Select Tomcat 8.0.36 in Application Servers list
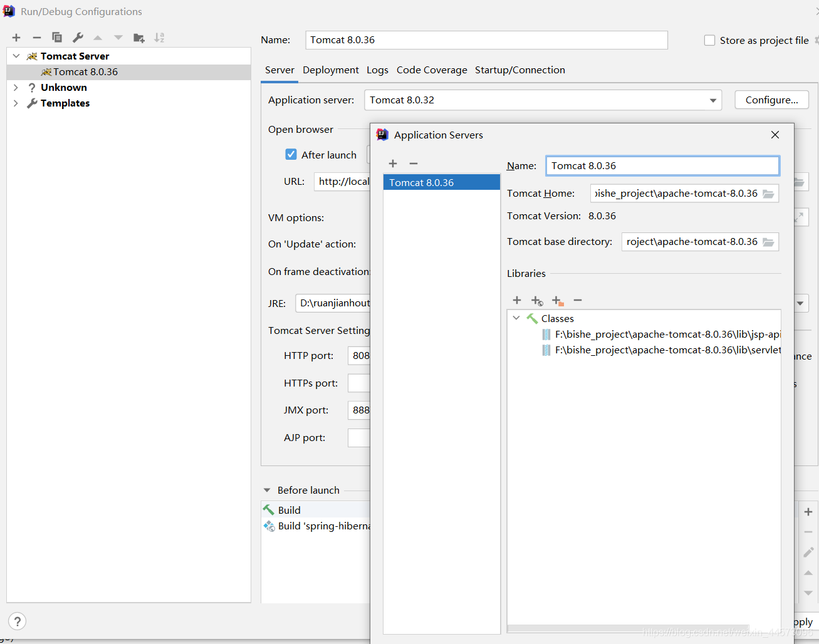This screenshot has width=819, height=644. 442,182
